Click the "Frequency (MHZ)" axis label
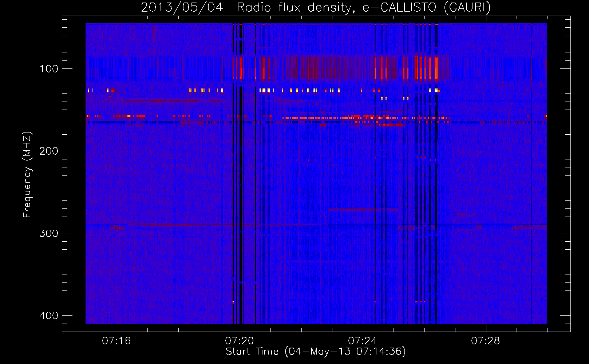 (x=27, y=174)
